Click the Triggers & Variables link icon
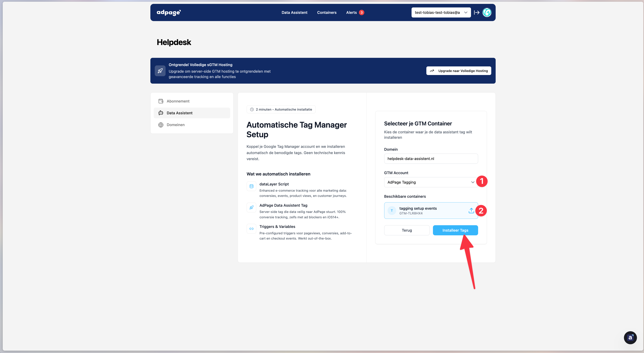Viewport: 644px width, 353px height. click(x=251, y=229)
